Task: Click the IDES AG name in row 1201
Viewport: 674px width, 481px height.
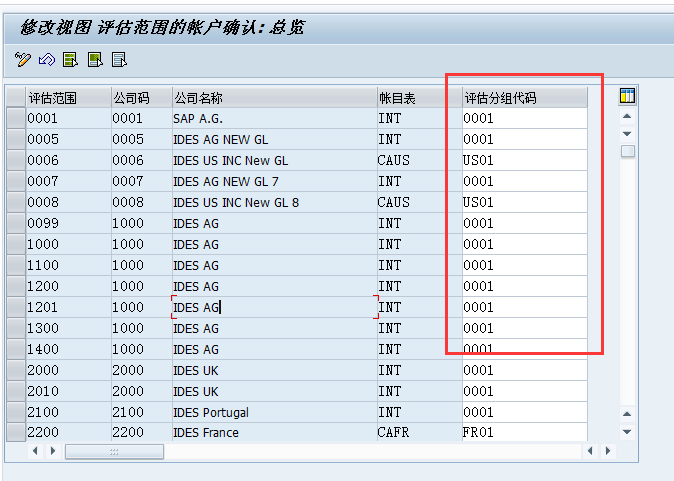Action: click(x=274, y=307)
